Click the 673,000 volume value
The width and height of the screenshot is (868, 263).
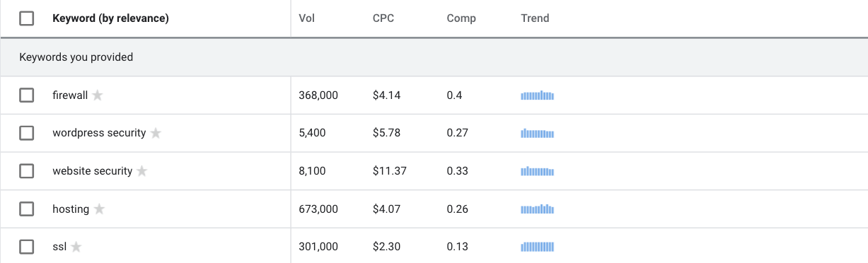318,209
